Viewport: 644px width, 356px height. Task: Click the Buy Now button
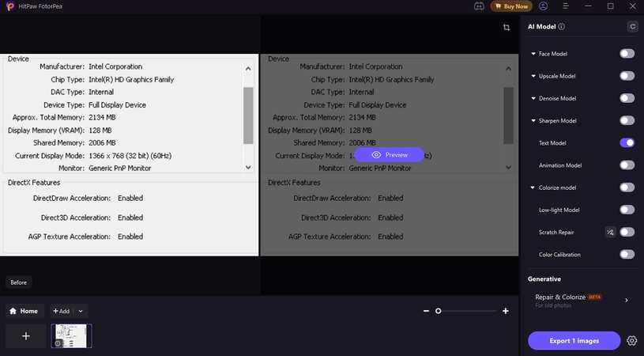pyautogui.click(x=511, y=6)
